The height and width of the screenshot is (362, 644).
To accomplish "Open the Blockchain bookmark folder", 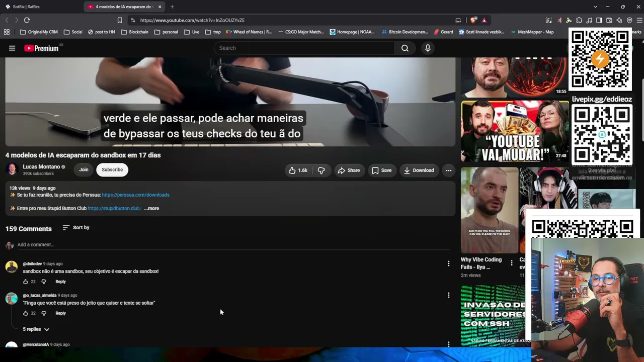I will (134, 32).
